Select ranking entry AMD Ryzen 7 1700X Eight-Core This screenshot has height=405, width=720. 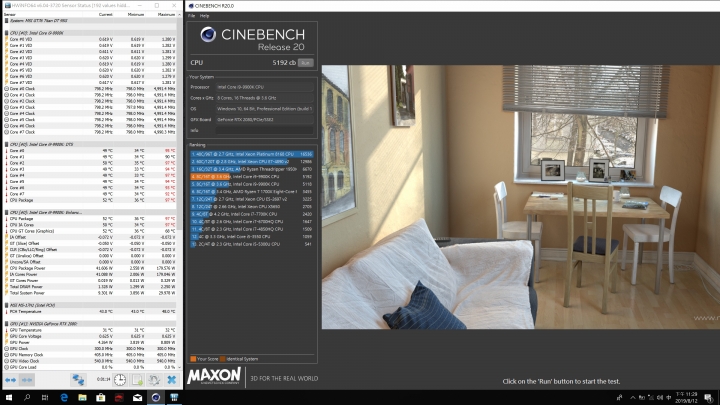click(252, 191)
